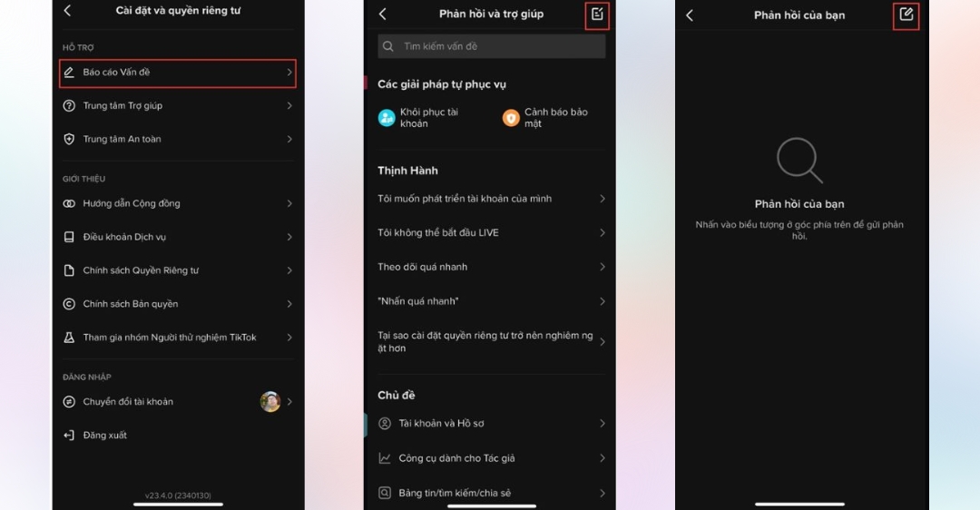Click version text v23.4.0
The width and height of the screenshot is (980, 510).
[x=178, y=495]
